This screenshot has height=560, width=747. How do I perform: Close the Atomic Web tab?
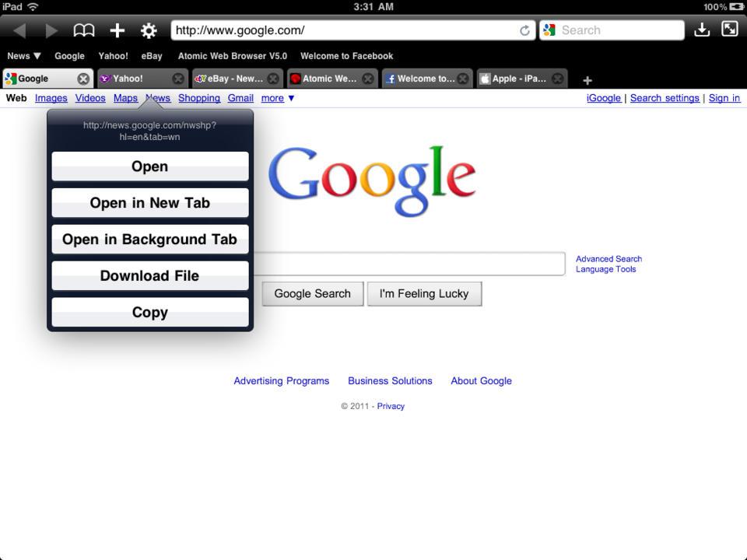click(x=368, y=79)
